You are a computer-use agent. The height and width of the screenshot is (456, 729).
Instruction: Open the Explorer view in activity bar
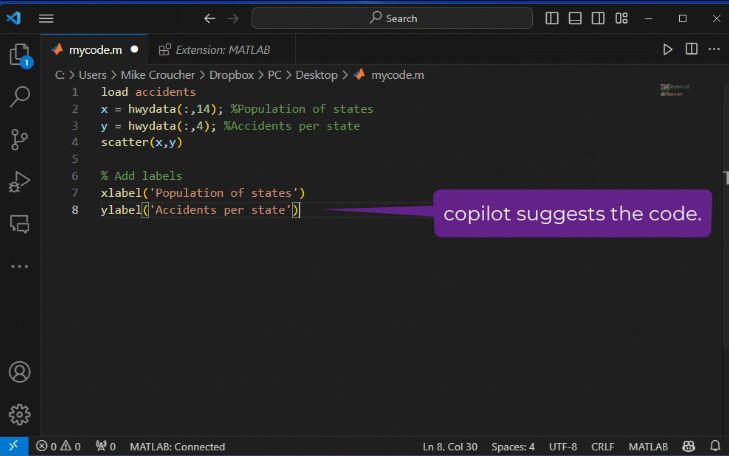(x=19, y=55)
